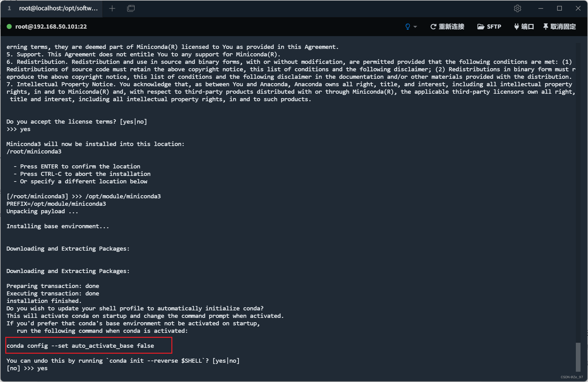Toggle 取消固定 to unpin the toolbar

point(563,27)
